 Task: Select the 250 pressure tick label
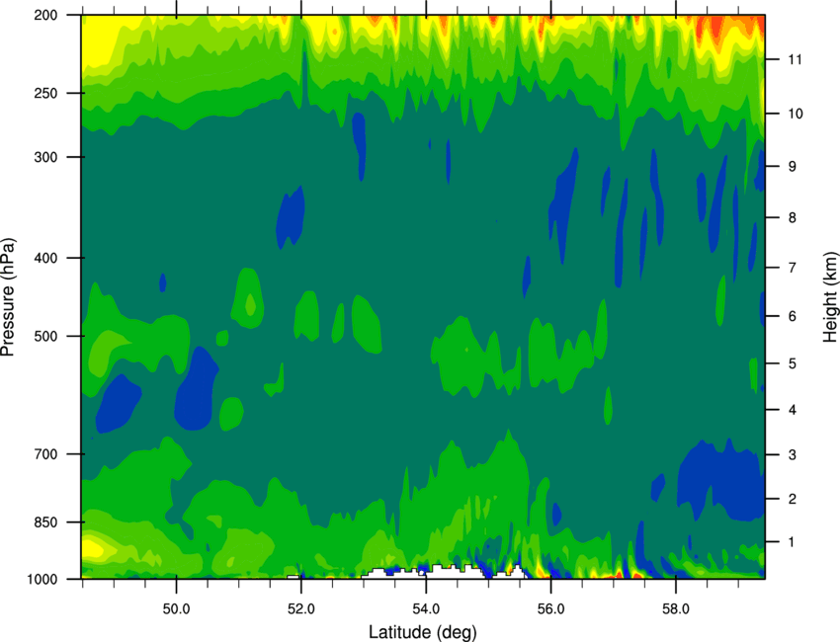(x=45, y=93)
